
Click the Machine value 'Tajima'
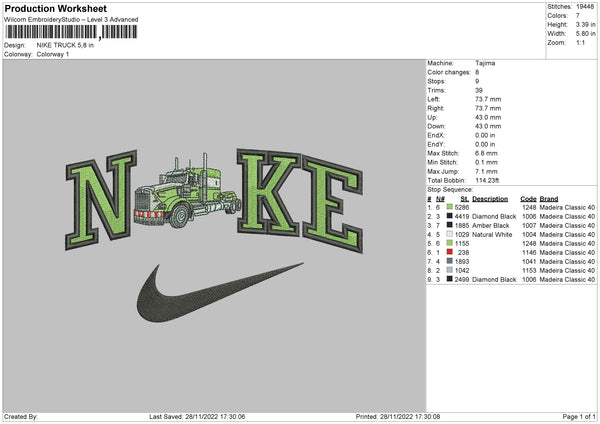(x=485, y=63)
